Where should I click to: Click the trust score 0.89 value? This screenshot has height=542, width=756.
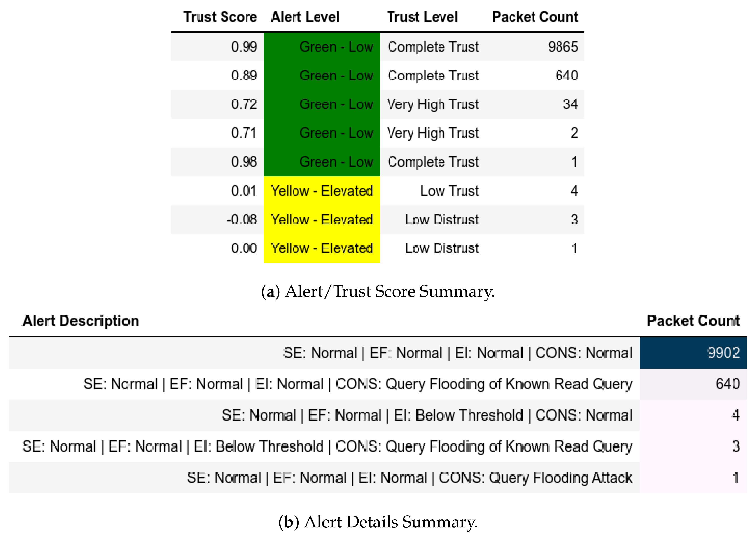pos(244,76)
